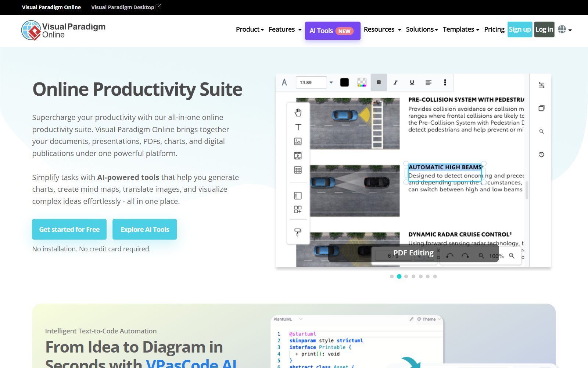Select the fifth carousel dot

pos(421,276)
